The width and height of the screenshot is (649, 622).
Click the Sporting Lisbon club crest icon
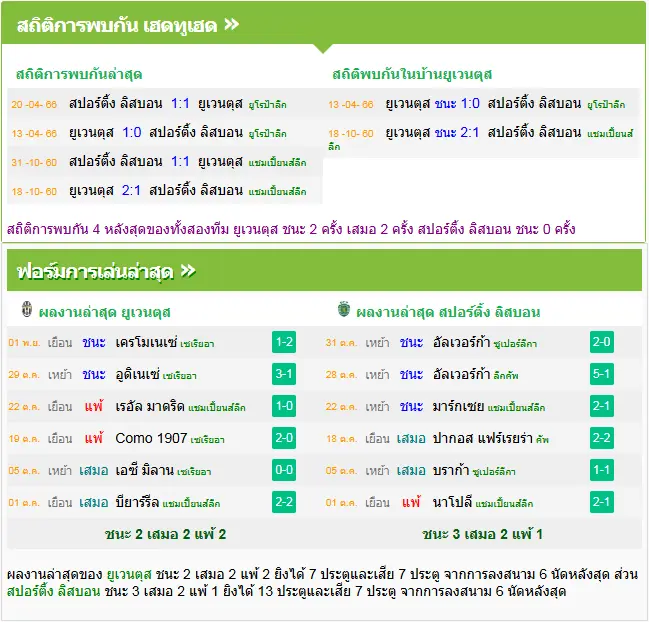[344, 309]
